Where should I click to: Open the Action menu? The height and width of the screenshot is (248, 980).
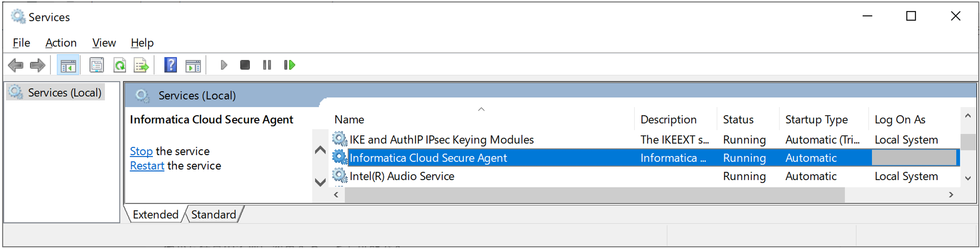(61, 43)
